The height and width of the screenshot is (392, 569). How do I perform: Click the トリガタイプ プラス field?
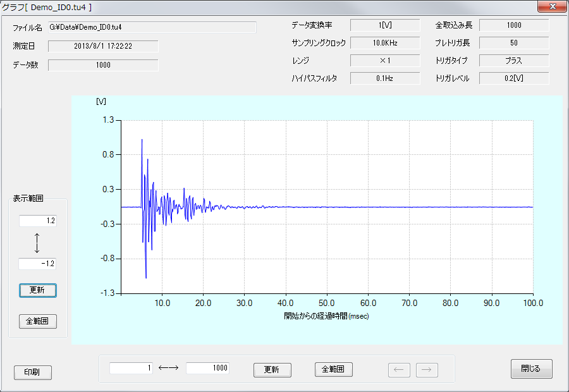coord(514,61)
